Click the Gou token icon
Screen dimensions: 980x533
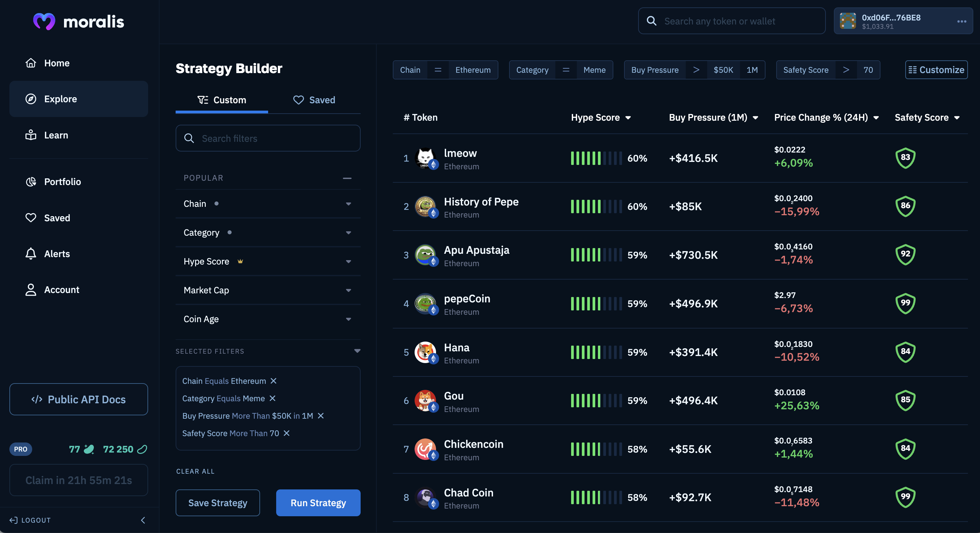coord(425,401)
